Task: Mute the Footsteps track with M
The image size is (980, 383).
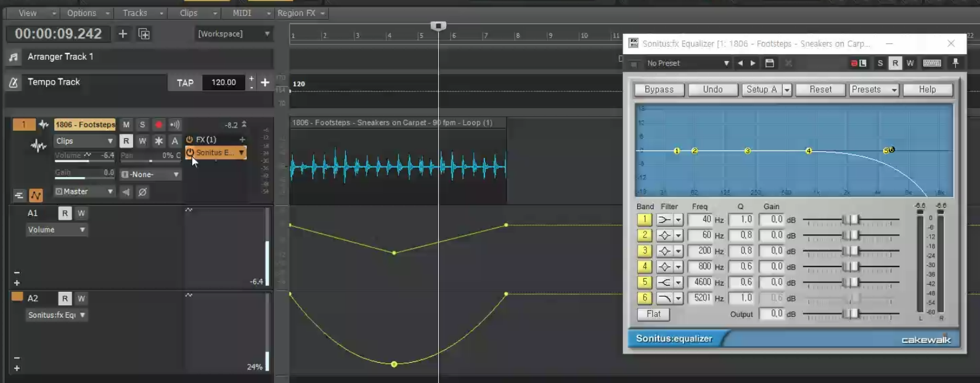Action: 126,125
